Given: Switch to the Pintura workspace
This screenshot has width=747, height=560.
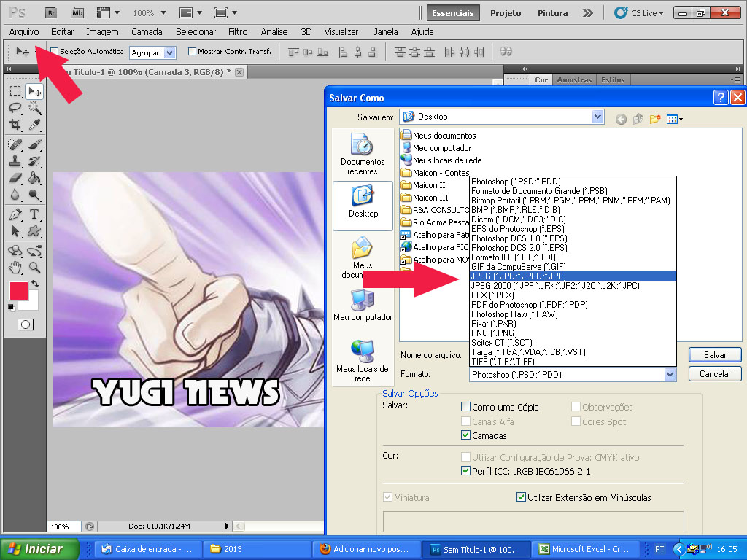Looking at the screenshot, I should click(x=552, y=13).
